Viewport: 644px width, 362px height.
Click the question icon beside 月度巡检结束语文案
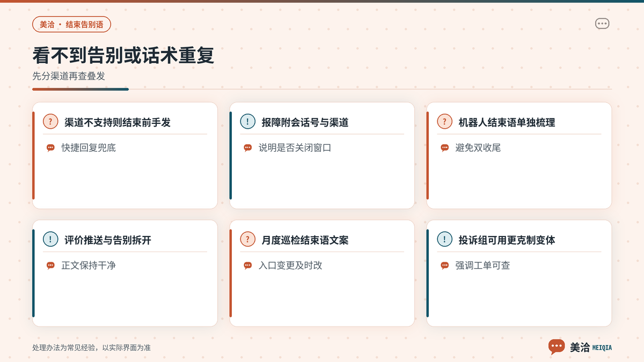247,239
